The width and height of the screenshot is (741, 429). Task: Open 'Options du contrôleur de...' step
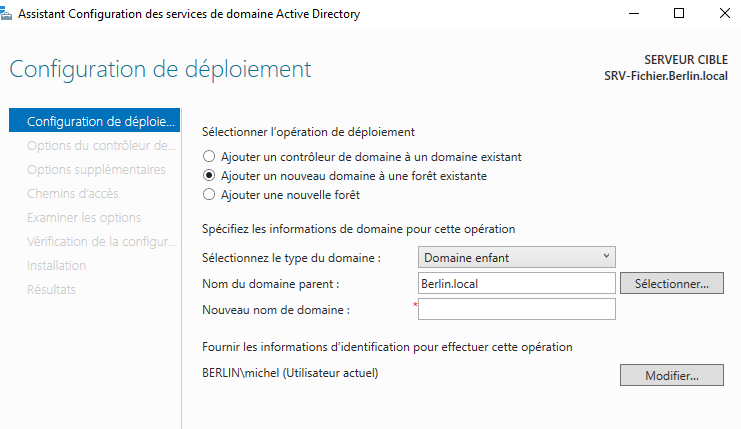click(101, 146)
